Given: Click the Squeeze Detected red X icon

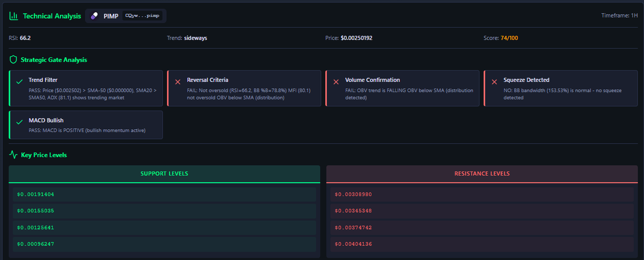Looking at the screenshot, I should pyautogui.click(x=494, y=81).
